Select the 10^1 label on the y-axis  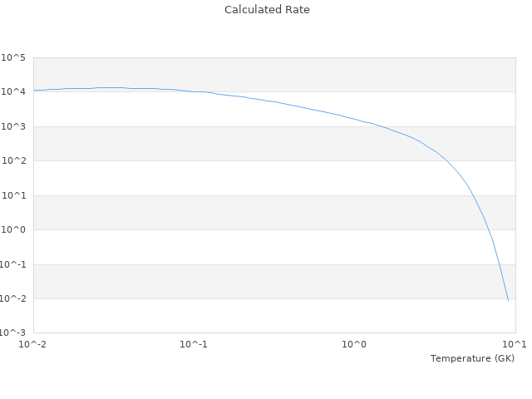point(13,195)
